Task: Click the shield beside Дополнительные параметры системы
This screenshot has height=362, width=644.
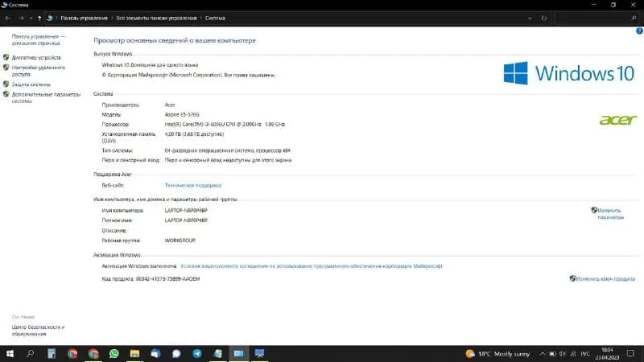Action: pos(6,94)
